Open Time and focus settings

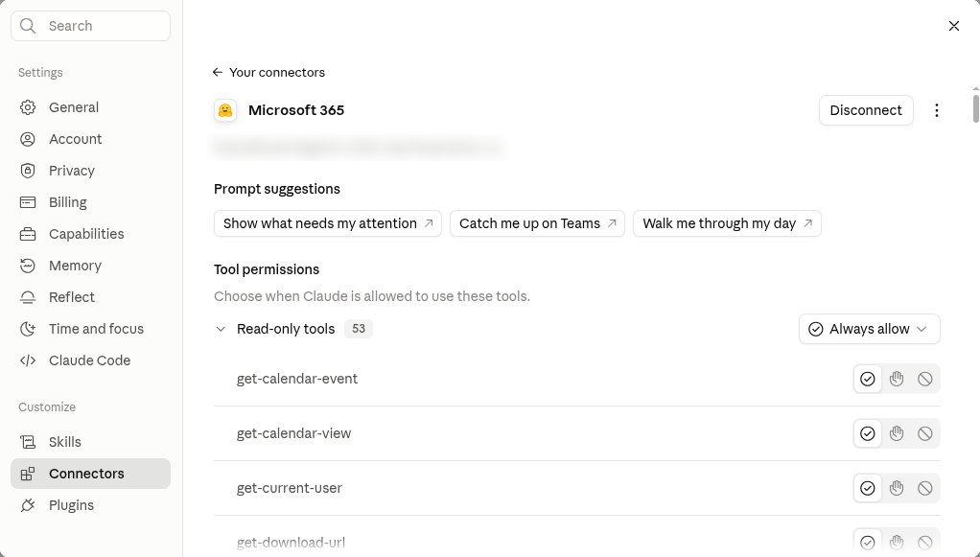(91, 329)
